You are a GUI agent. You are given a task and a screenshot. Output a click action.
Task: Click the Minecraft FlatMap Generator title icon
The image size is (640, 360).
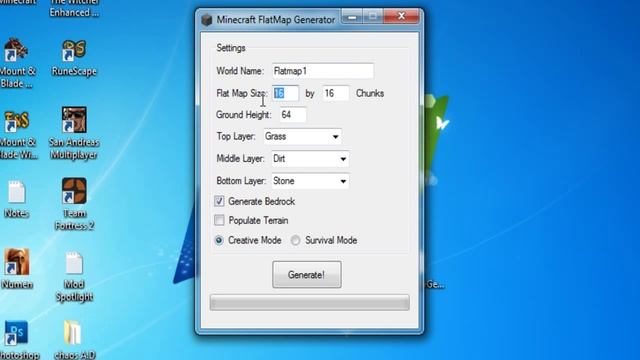pos(207,20)
